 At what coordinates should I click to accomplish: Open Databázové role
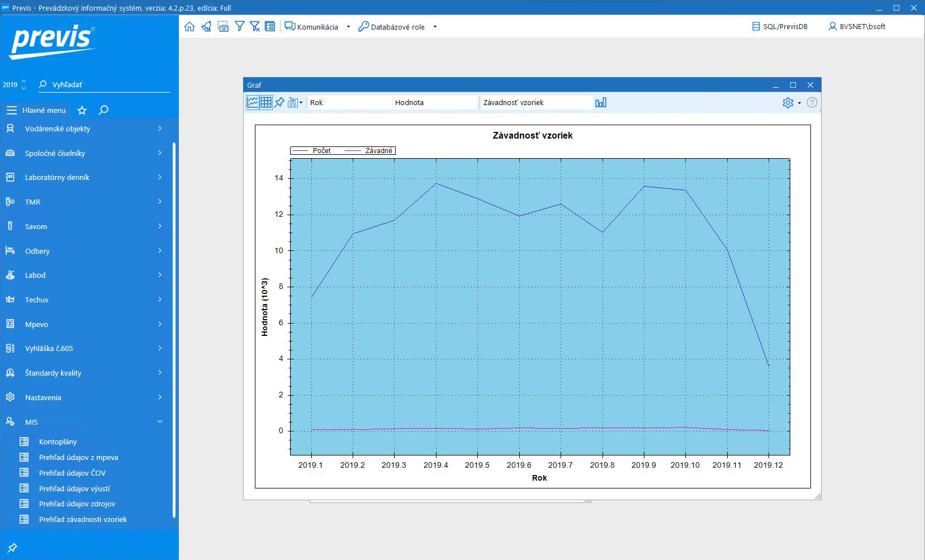point(391,26)
